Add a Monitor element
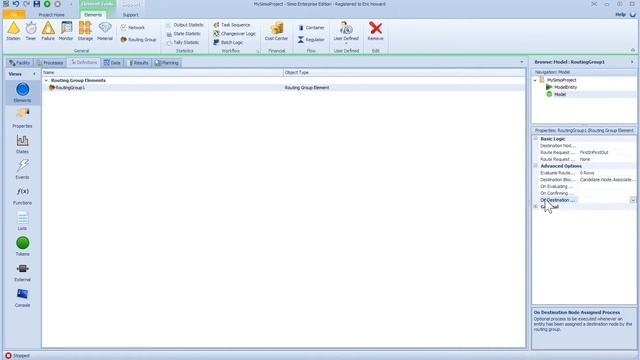The height and width of the screenshot is (360, 640). coord(66,31)
